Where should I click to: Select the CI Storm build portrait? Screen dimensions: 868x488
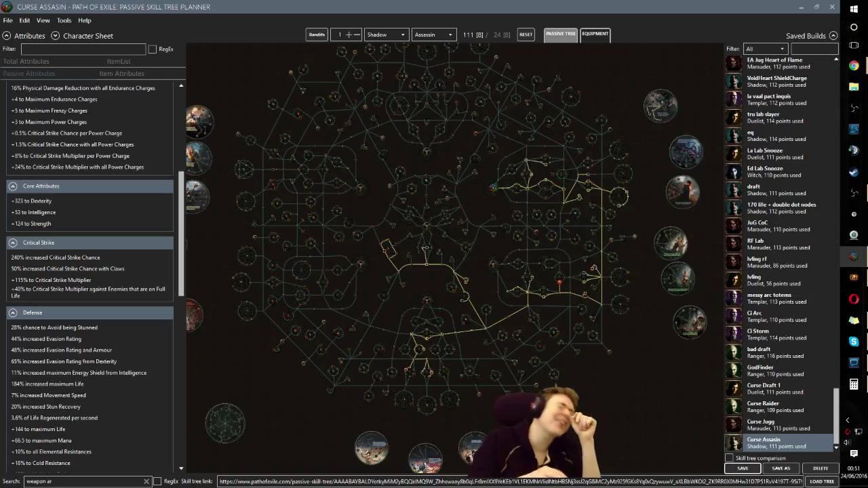point(734,334)
